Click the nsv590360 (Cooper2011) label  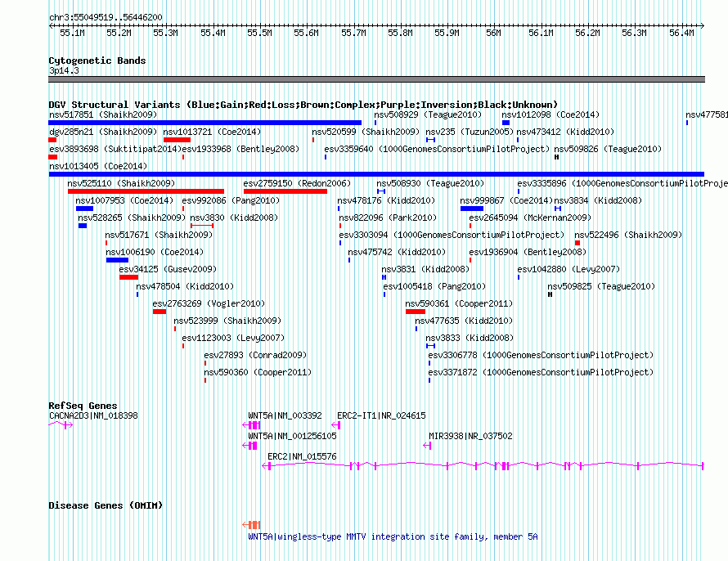(258, 372)
